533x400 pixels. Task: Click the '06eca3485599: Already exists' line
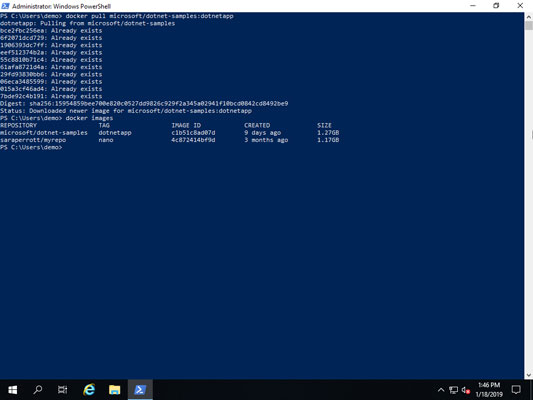51,82
